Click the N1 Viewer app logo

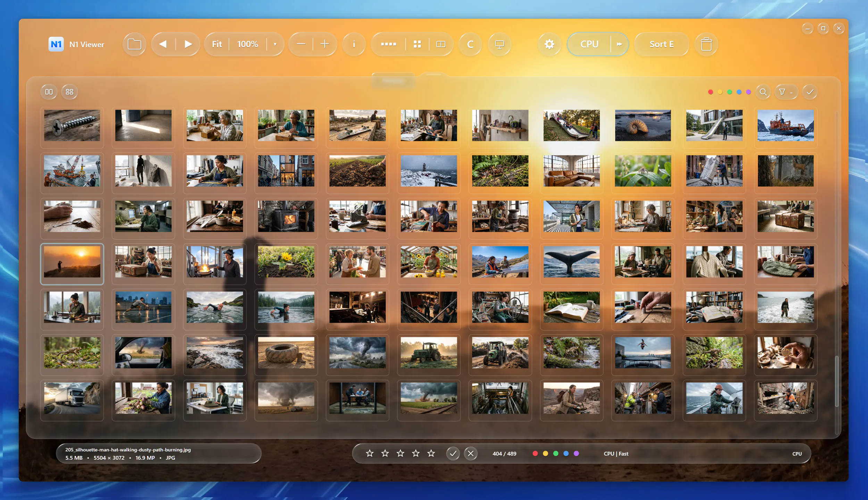pos(56,44)
